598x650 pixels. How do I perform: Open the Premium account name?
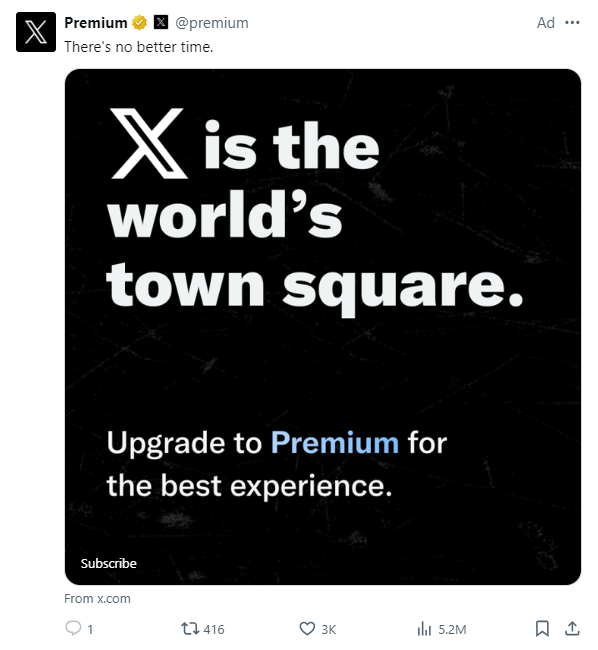point(96,23)
